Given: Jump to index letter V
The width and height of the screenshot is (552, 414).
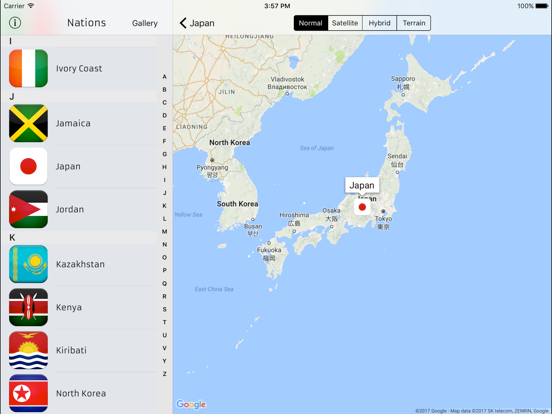Looking at the screenshot, I should pyautogui.click(x=164, y=348).
